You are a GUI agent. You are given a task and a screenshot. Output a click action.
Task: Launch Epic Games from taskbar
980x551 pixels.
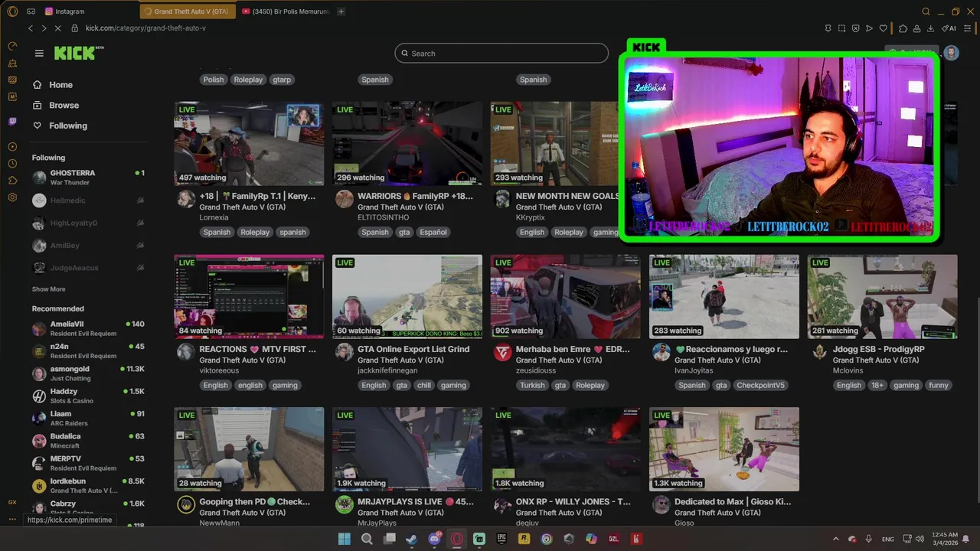tap(501, 539)
